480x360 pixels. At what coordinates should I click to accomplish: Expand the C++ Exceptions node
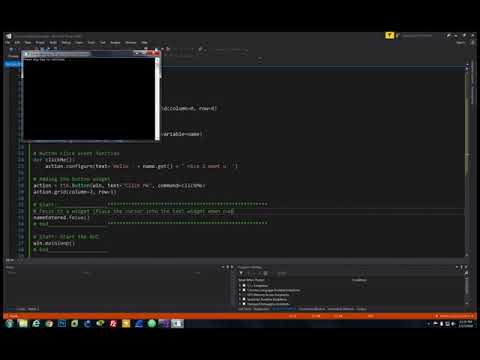(240, 286)
